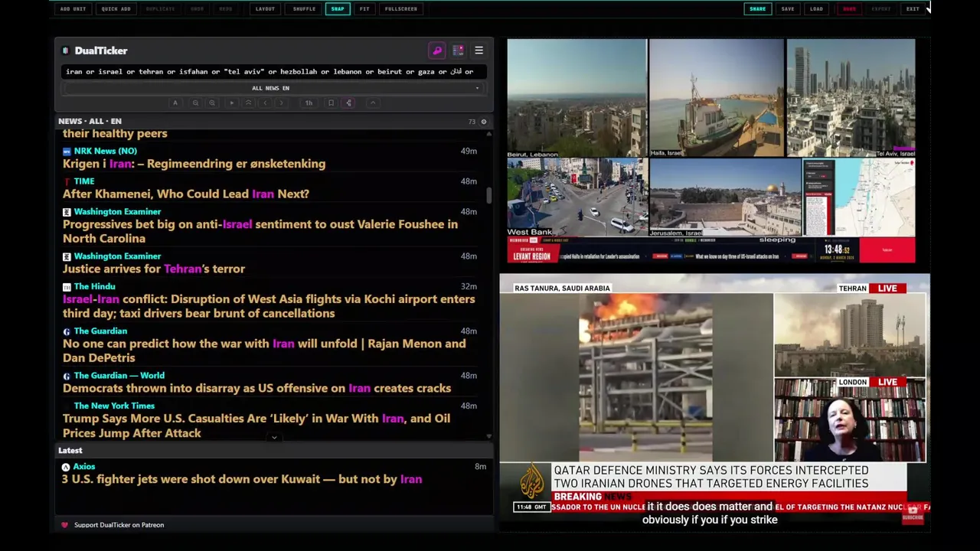Click the Axios source icon
Image resolution: width=980 pixels, height=551 pixels.
pyautogui.click(x=66, y=467)
